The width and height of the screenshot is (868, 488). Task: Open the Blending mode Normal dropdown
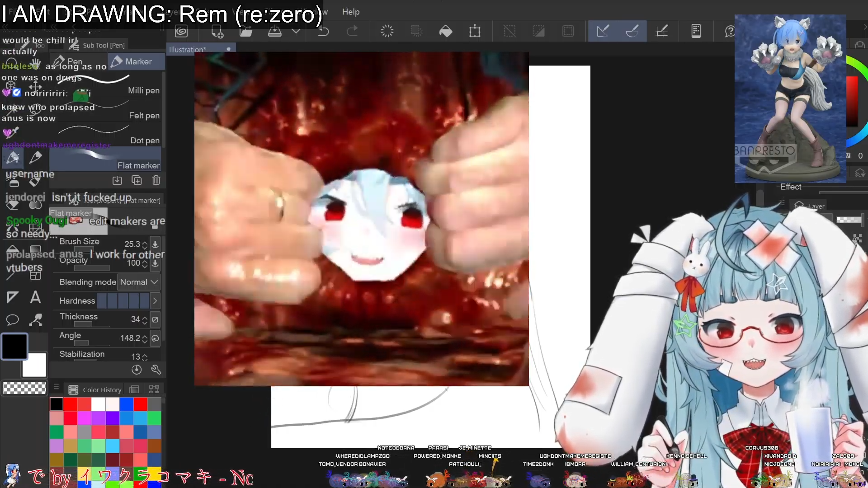click(x=138, y=282)
